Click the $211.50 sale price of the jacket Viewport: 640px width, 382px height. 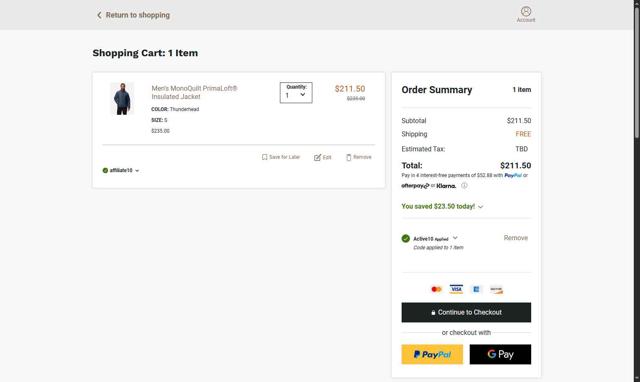pyautogui.click(x=350, y=89)
